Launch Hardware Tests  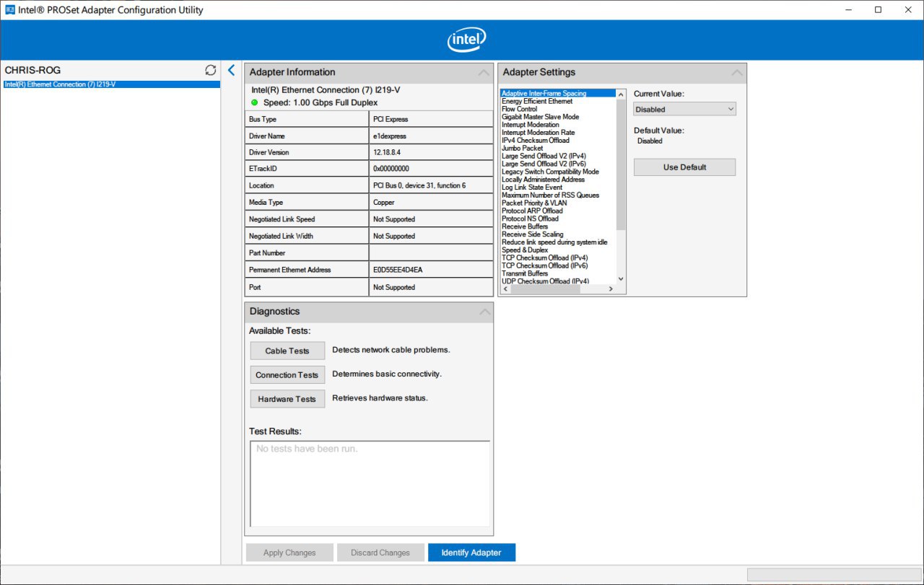pos(287,399)
